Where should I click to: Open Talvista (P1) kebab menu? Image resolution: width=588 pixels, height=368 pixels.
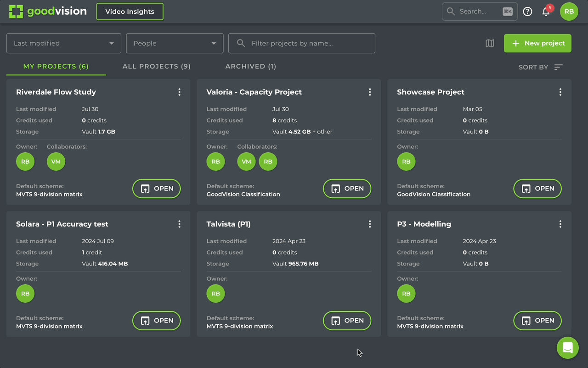[x=370, y=224]
